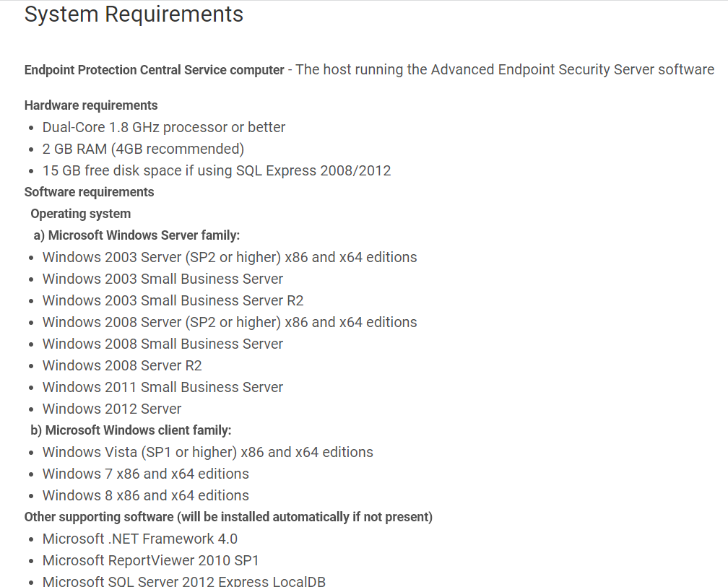Click the Microsoft Windows client family heading
Screen dimensions: 728x587
point(131,430)
